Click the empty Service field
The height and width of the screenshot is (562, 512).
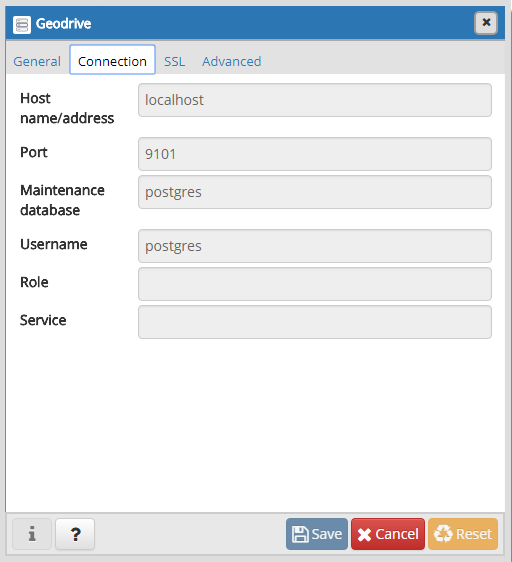[315, 322]
